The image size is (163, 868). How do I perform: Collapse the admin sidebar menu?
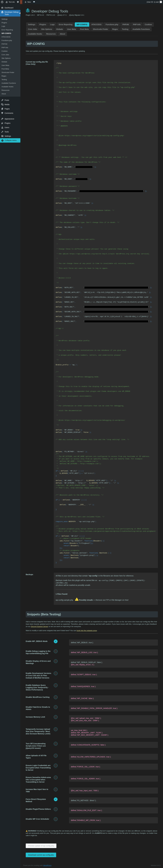point(10,141)
